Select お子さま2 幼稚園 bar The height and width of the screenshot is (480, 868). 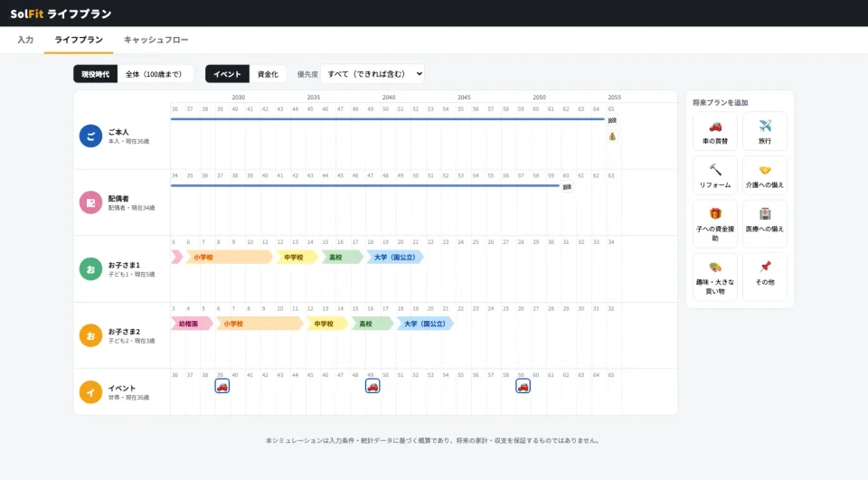[x=192, y=324]
